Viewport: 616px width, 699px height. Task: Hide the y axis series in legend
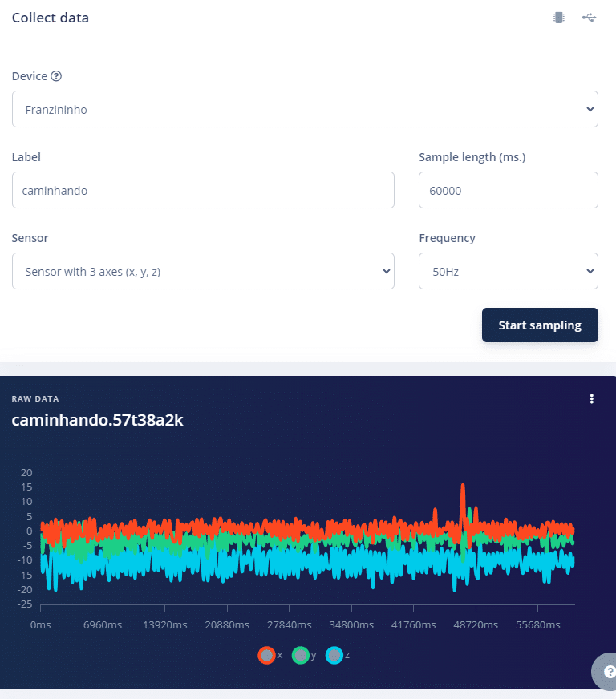[301, 655]
